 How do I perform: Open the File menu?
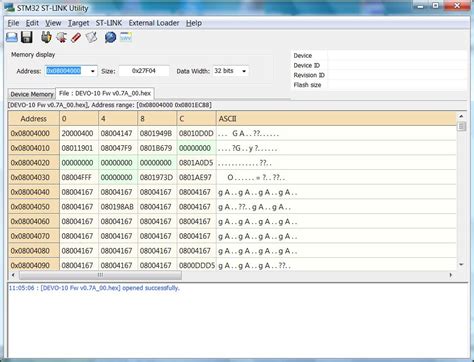point(13,23)
